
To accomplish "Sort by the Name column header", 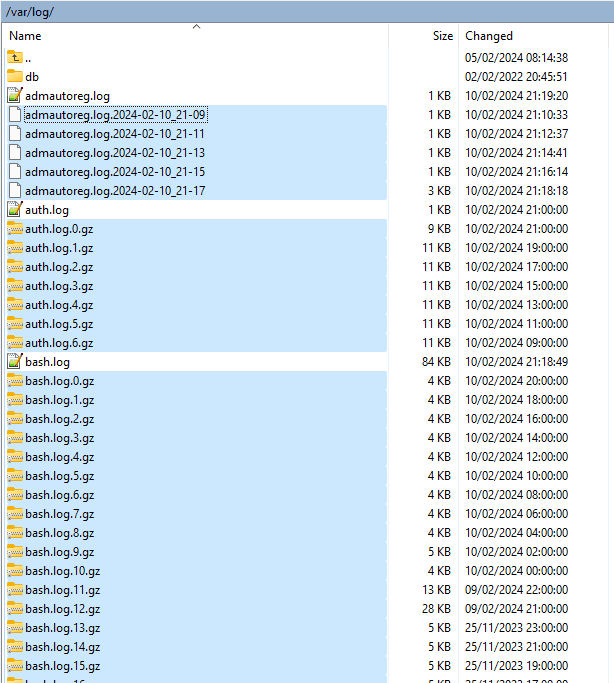I will click(25, 36).
